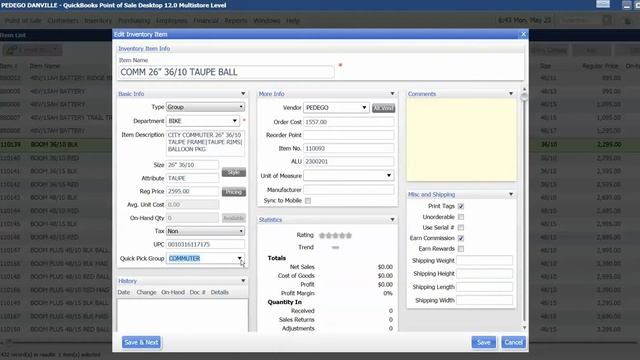Click the Details column header in History

(220, 292)
